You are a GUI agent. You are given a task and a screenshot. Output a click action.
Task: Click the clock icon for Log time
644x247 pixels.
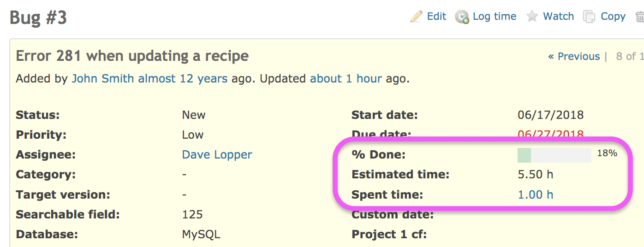coord(462,17)
